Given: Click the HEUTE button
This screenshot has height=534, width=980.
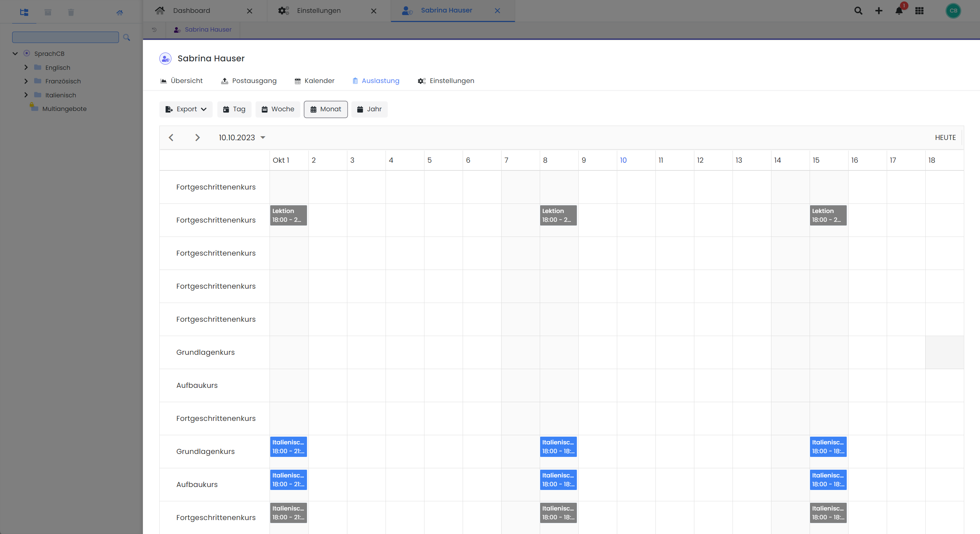Looking at the screenshot, I should click(945, 137).
